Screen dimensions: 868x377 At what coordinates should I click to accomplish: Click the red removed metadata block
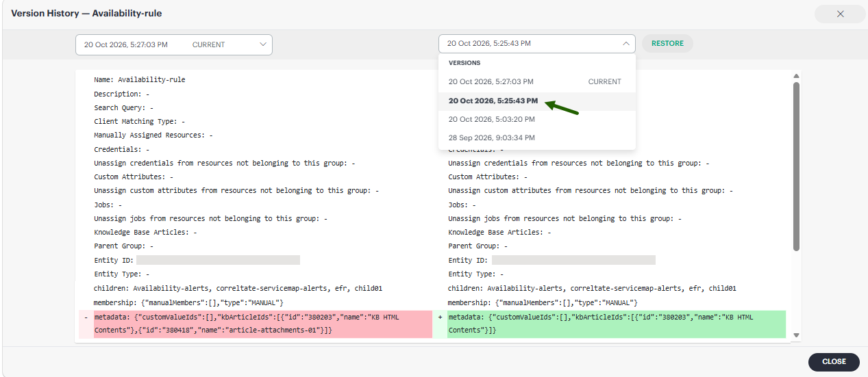[x=263, y=324]
